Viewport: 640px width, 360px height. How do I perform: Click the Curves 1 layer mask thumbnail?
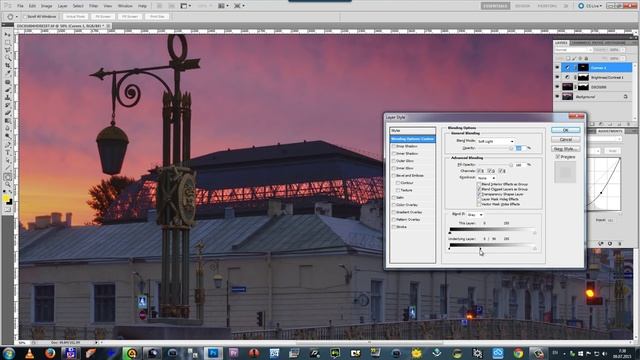(x=583, y=67)
